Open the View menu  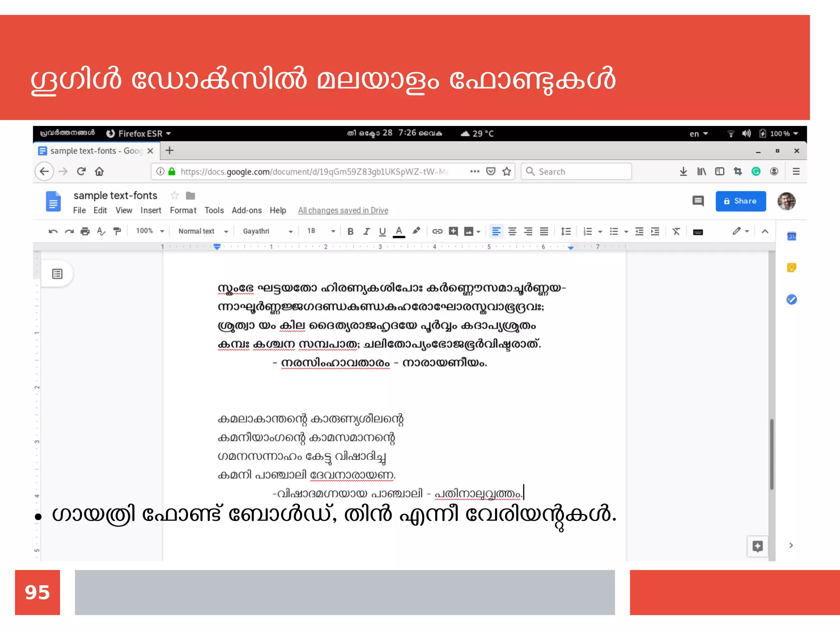point(124,210)
